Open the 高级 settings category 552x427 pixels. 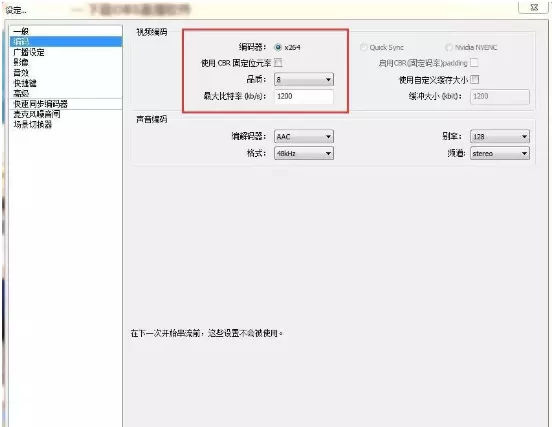click(66, 93)
